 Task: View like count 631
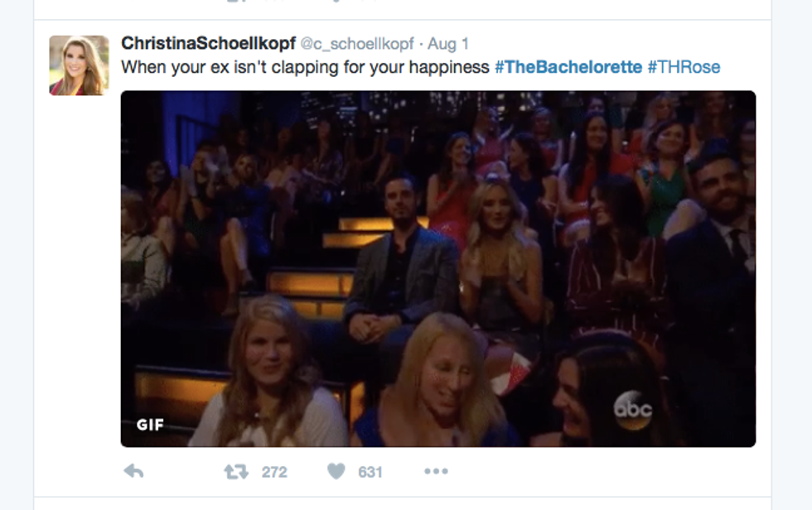[370, 472]
